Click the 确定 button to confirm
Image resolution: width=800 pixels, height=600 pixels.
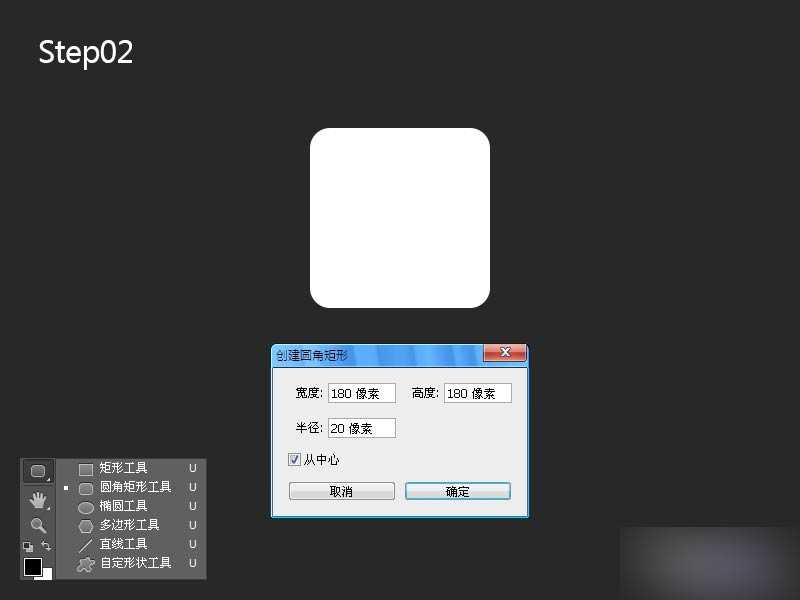pos(458,491)
